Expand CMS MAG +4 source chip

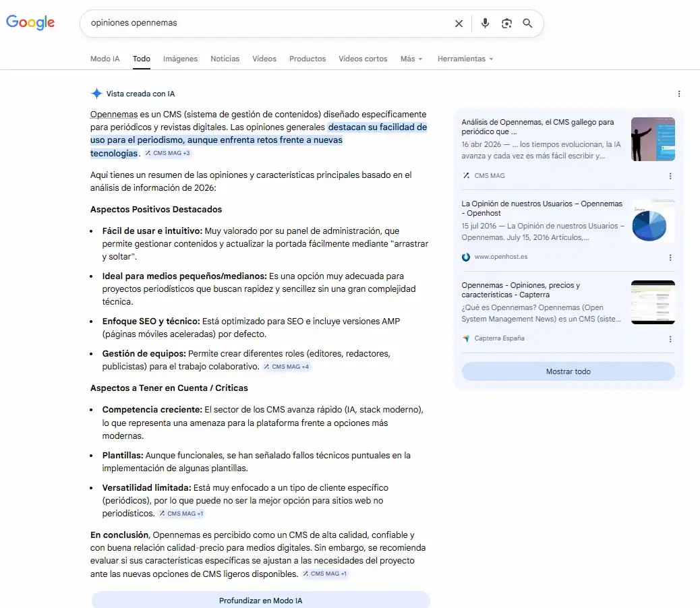point(287,367)
